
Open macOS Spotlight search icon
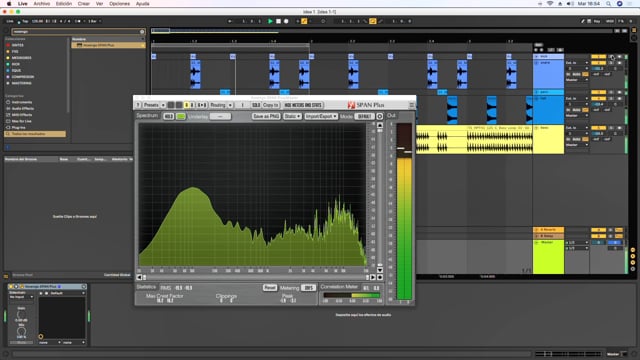[x=608, y=4]
